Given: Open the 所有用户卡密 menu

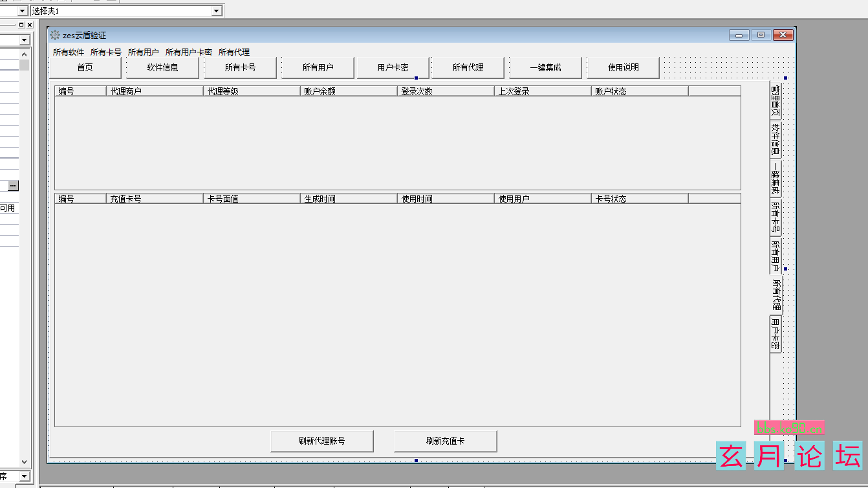Looking at the screenshot, I should coord(189,52).
